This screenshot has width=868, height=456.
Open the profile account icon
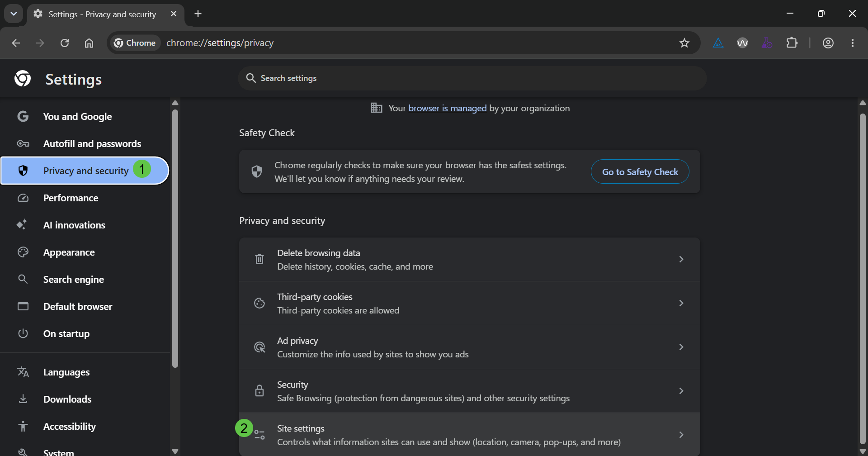tap(828, 43)
